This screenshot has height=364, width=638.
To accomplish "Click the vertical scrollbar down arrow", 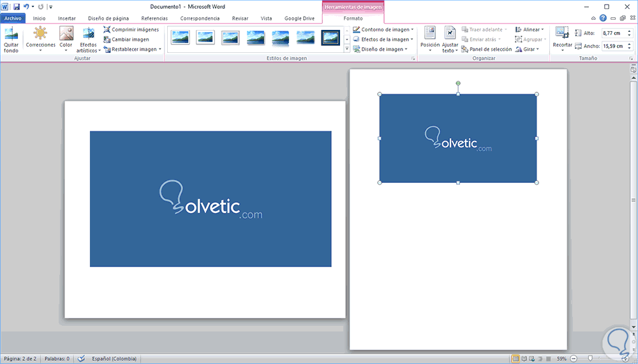I will click(x=634, y=326).
